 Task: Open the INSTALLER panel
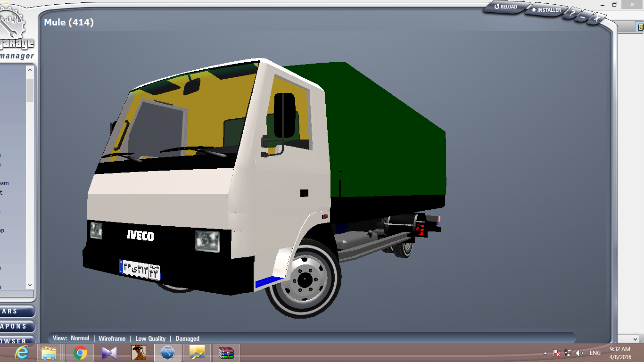546,10
